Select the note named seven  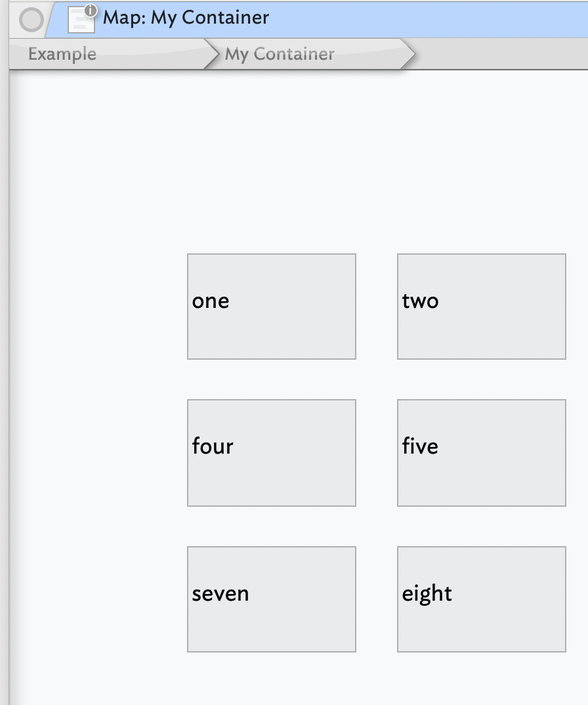click(272, 599)
